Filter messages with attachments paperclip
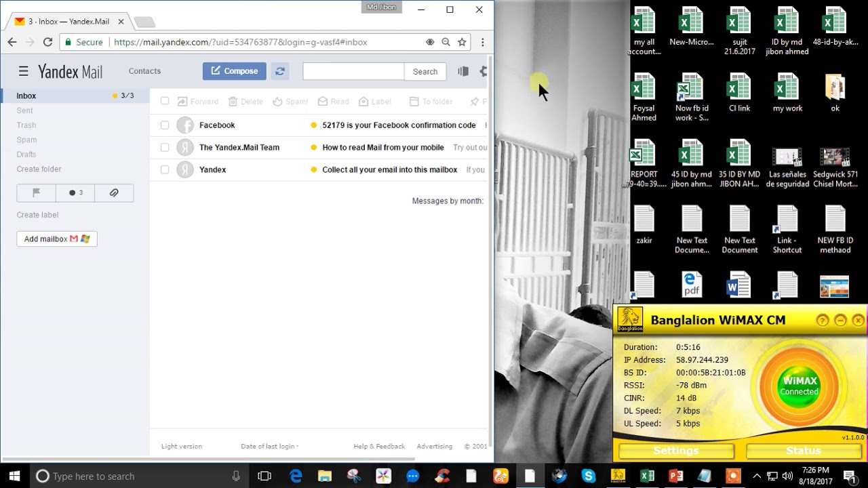This screenshot has height=488, width=868. (114, 192)
